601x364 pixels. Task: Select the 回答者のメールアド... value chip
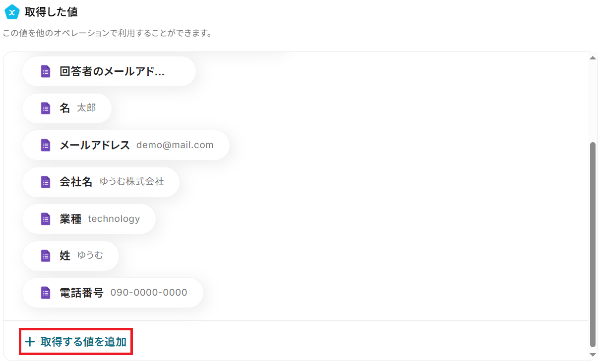[109, 71]
